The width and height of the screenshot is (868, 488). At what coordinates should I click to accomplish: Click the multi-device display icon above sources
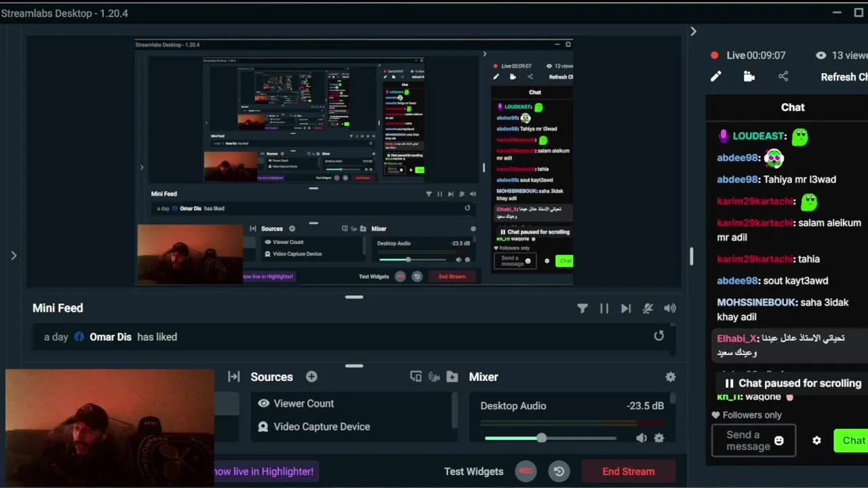click(x=416, y=377)
